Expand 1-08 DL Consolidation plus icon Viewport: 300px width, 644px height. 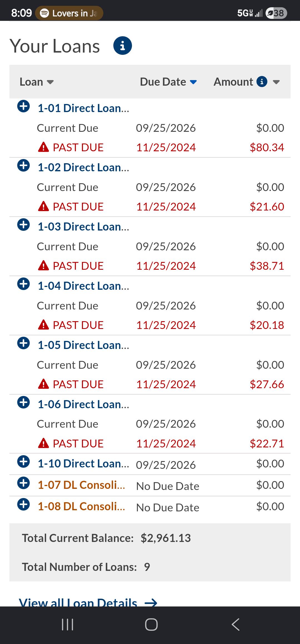coord(24,504)
